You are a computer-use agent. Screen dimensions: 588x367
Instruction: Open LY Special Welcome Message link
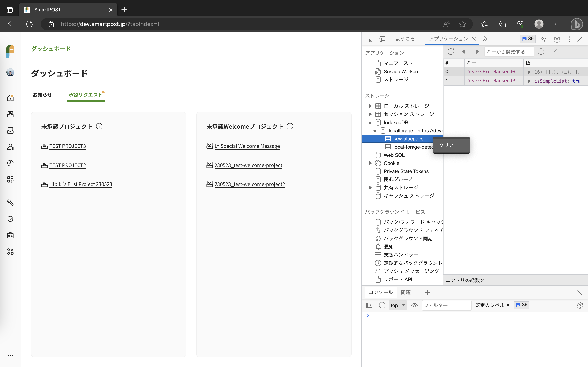(x=247, y=146)
